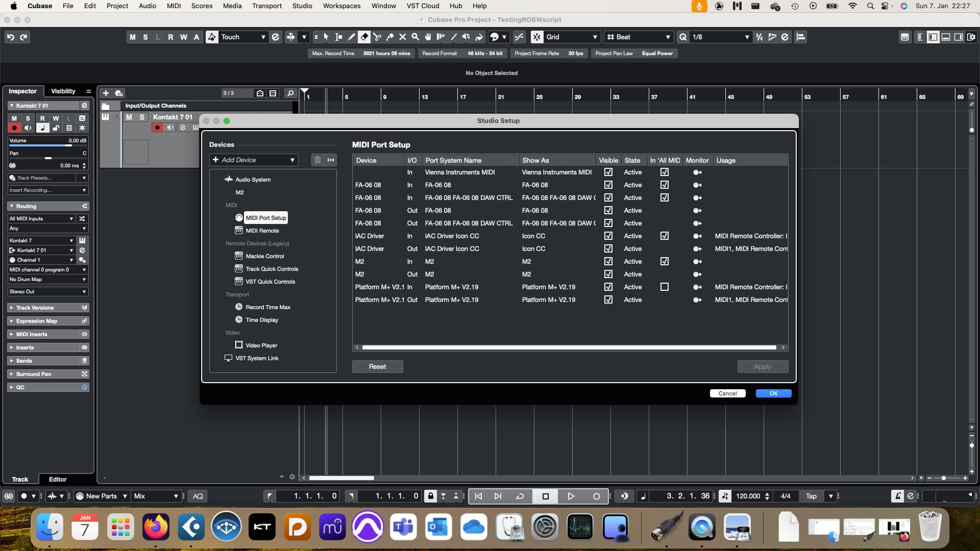This screenshot has width=980, height=551.
Task: Click the Play transport button
Action: [x=571, y=496]
